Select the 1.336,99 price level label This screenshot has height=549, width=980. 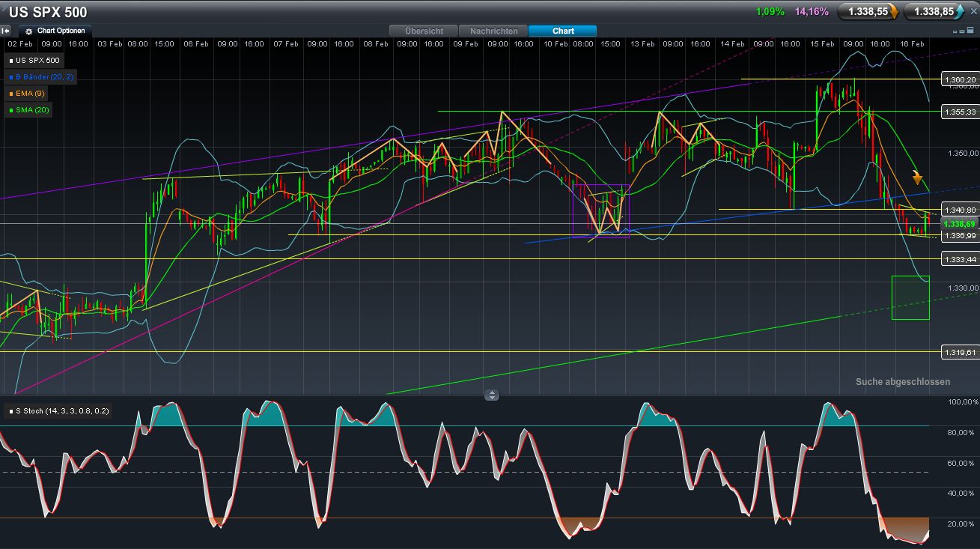click(959, 236)
